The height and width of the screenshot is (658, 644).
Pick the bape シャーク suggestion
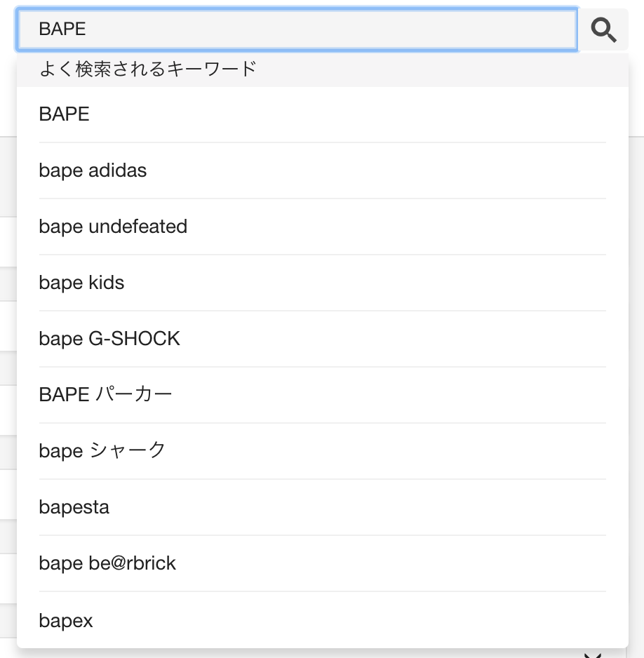tap(322, 451)
